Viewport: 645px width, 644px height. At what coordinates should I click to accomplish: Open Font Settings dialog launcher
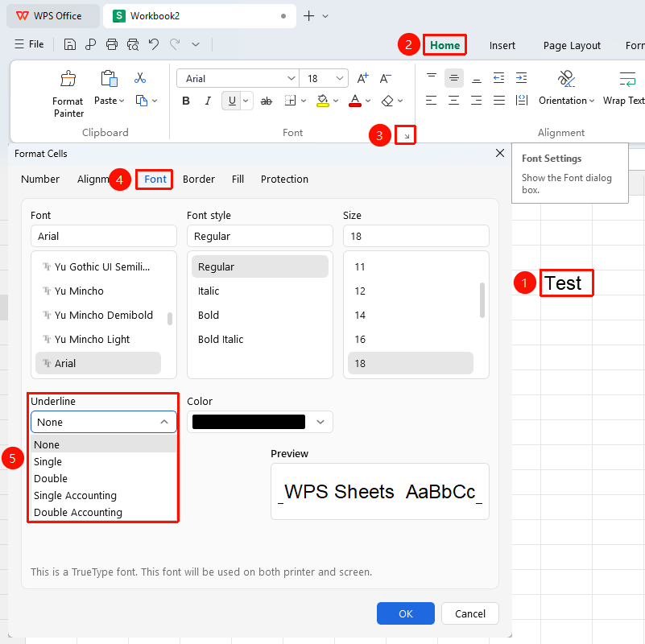click(x=406, y=136)
